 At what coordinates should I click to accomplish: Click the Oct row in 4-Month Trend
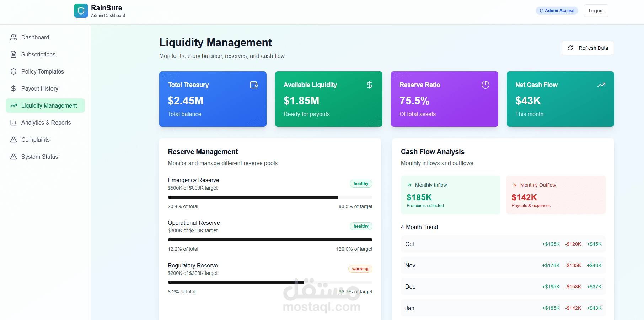click(x=503, y=244)
